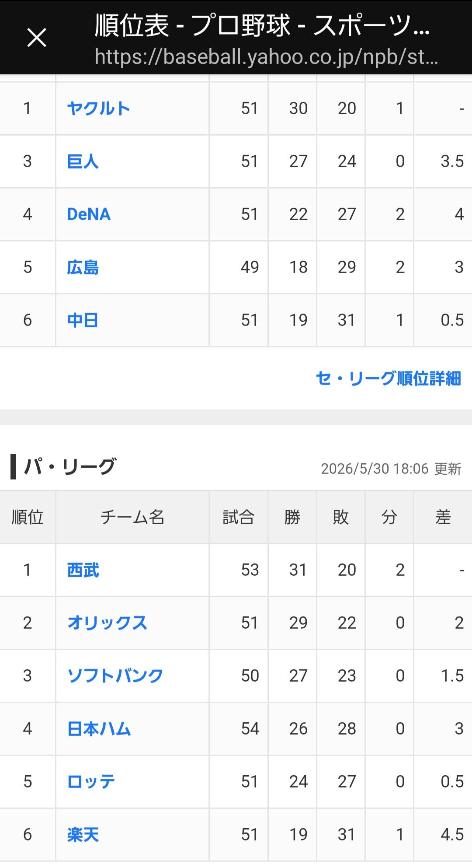Open the ロッテ team page
Viewport: 472px width, 868px height.
pyautogui.click(x=91, y=782)
